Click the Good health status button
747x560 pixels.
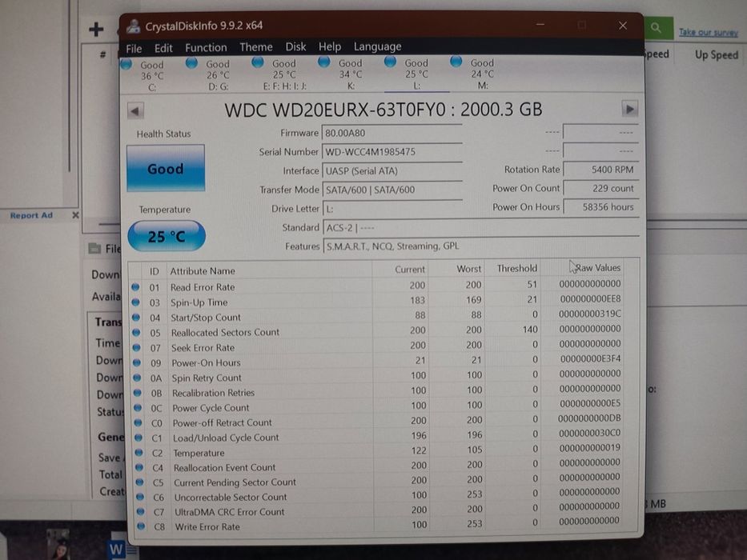click(165, 169)
